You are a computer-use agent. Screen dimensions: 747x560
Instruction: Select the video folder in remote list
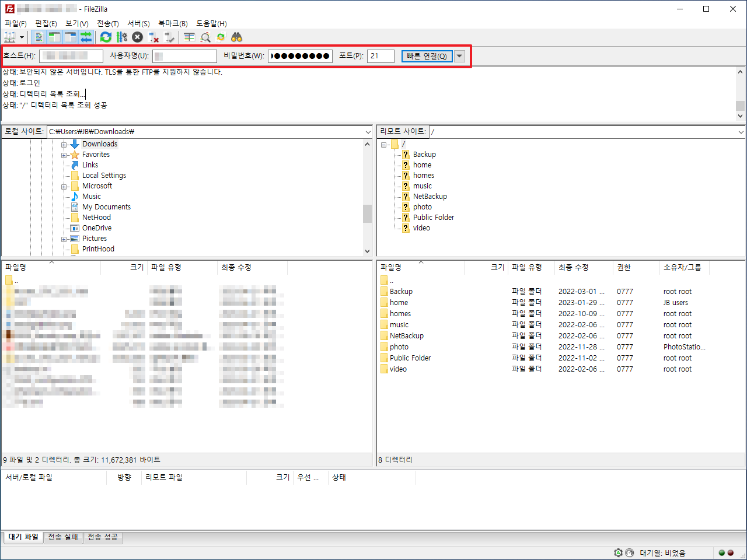[x=399, y=369]
